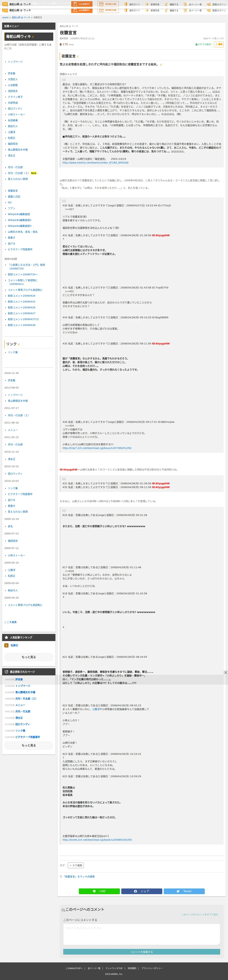Open 狼魔人日記 sidebar link
The image size is (228, 980).
(x=14, y=197)
